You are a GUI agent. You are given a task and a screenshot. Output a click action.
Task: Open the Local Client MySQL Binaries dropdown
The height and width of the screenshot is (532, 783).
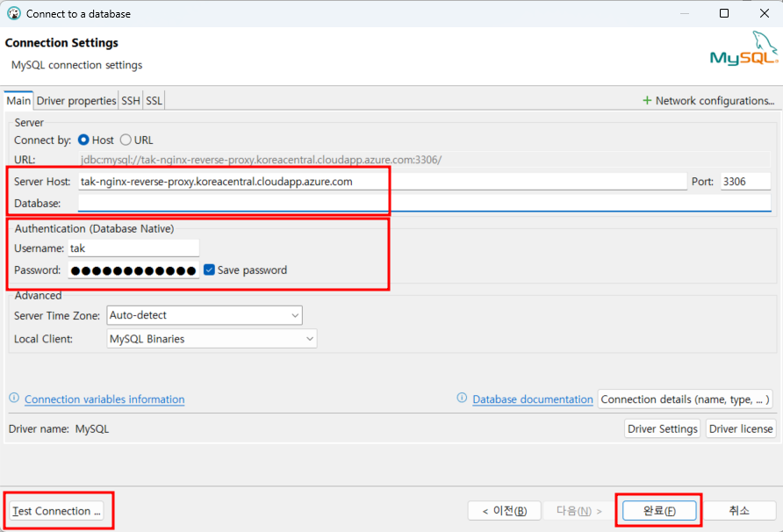[x=212, y=339]
